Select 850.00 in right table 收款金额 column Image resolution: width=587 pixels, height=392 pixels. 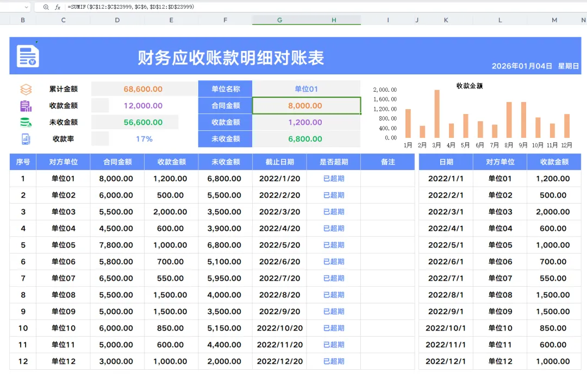(x=554, y=328)
